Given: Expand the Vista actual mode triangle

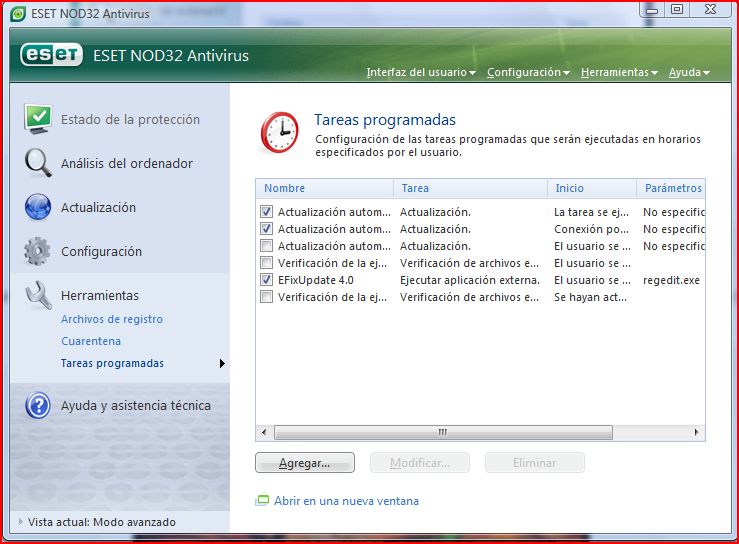Looking at the screenshot, I should (20, 522).
